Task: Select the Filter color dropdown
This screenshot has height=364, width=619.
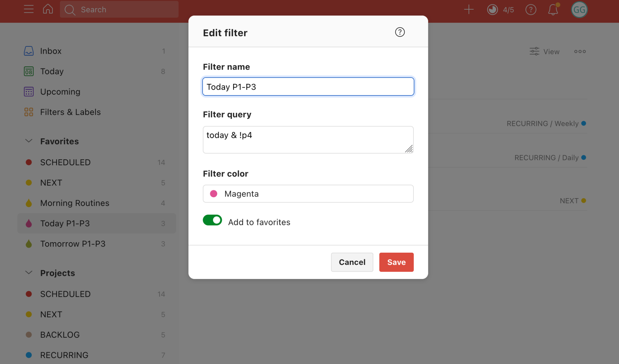Action: coord(308,194)
